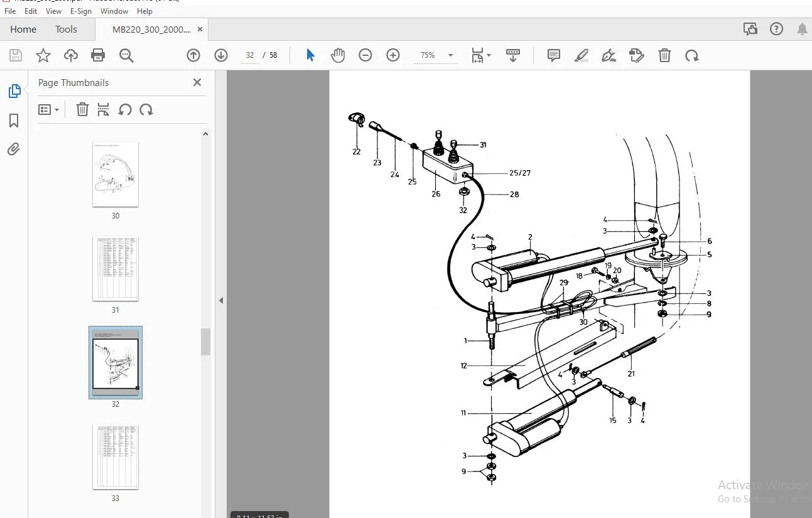Collapse the navigation pane with the arrow
The width and height of the screenshot is (812, 518).
[221, 301]
